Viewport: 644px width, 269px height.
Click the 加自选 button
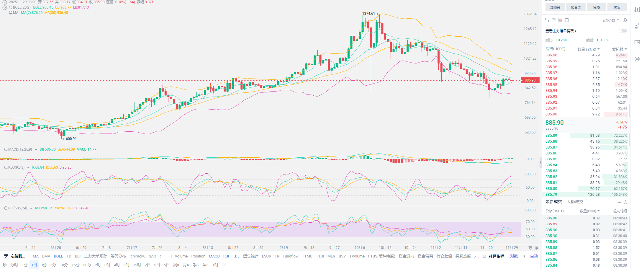tap(576, 7)
